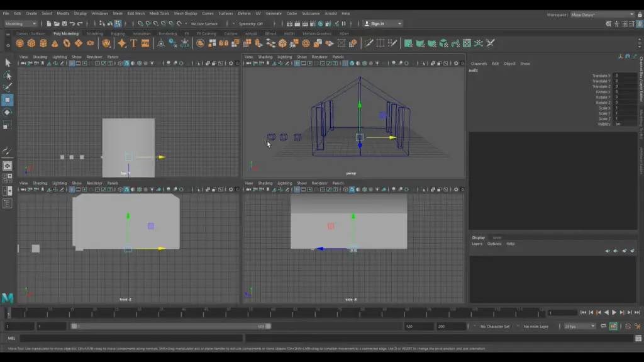This screenshot has height=362, width=644.
Task: Open the Mesh Tools menu
Action: coord(159,13)
